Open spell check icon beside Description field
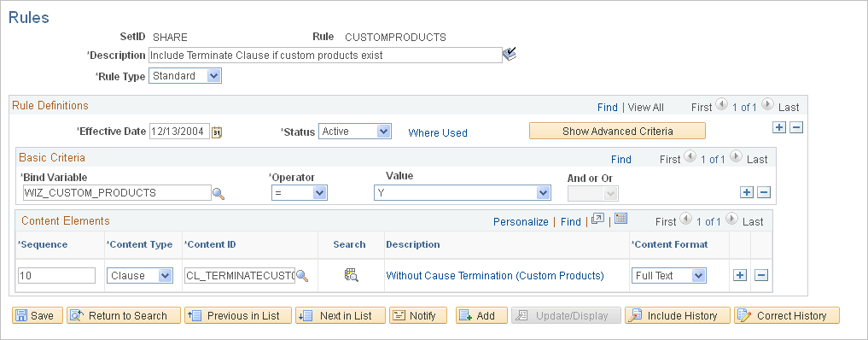The width and height of the screenshot is (868, 340). tap(510, 55)
